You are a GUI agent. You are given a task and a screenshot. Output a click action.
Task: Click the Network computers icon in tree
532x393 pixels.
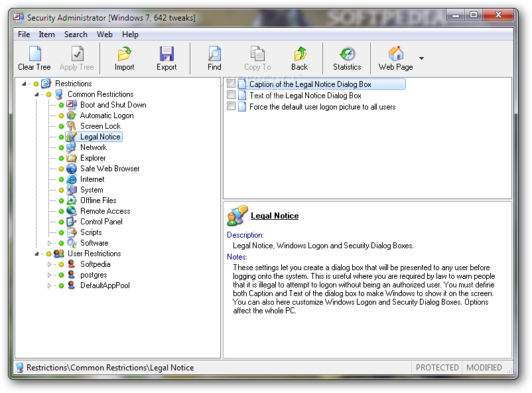(72, 147)
